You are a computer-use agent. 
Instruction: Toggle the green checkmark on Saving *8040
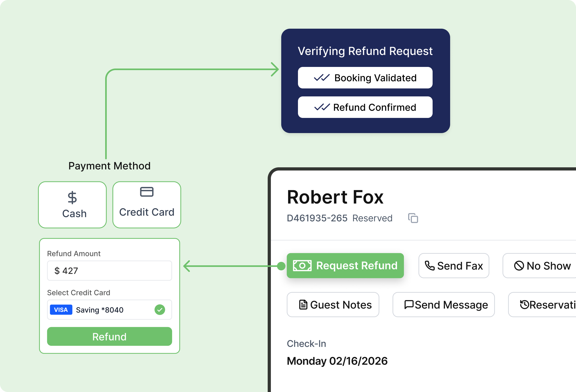(160, 310)
